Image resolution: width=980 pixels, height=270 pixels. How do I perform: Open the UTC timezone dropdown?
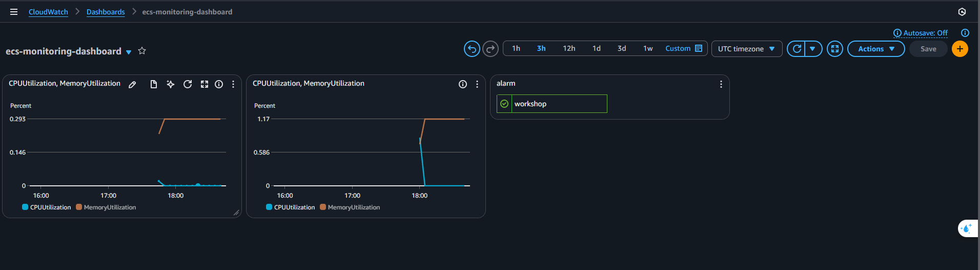[x=747, y=49]
